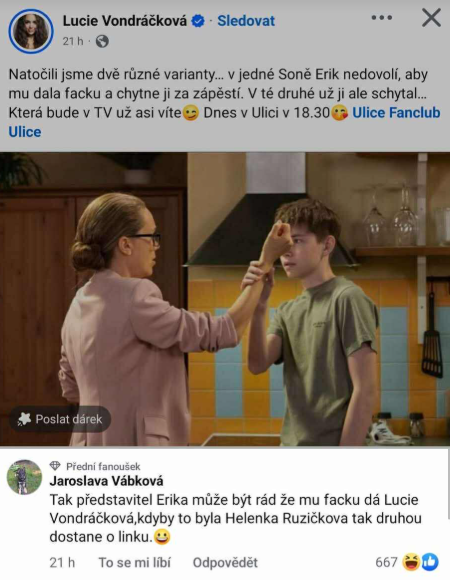This screenshot has width=450, height=580.
Task: Open the kitchen scene photo
Action: [225, 299]
